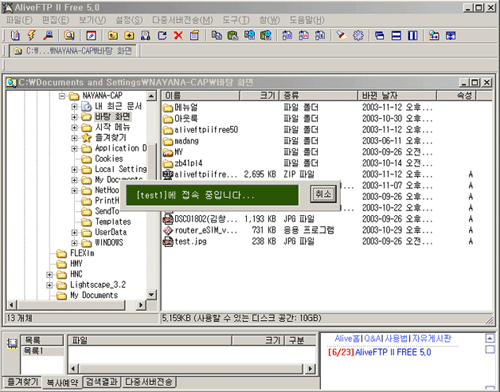Image resolution: width=500 pixels, height=392 pixels.
Task: Select test.jpg in the file list
Action: [x=190, y=242]
